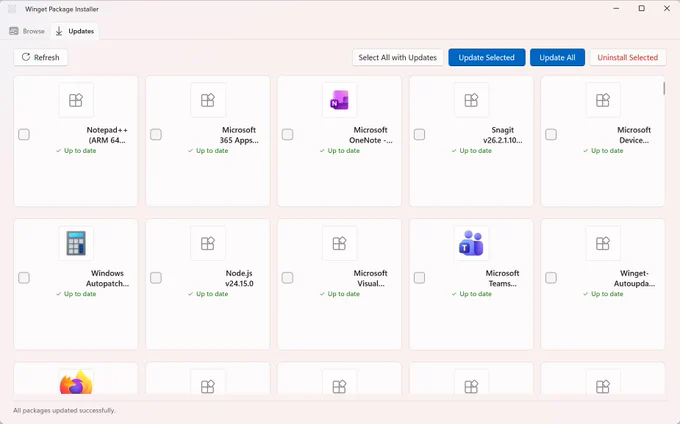Click the package list vertical scrollbar
Image resolution: width=680 pixels, height=424 pixels.
click(x=664, y=88)
